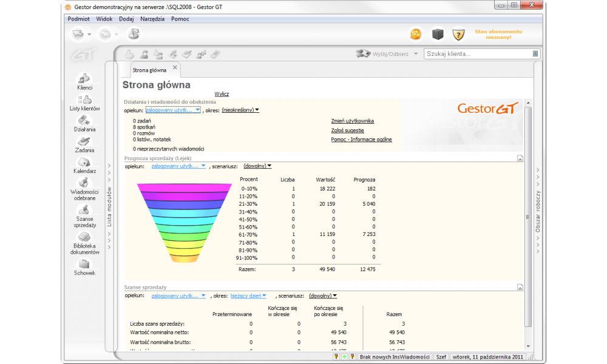Open opiekun dropdown in Prognoza sprzedaży section
The height and width of the screenshot is (364, 607).
click(x=178, y=166)
